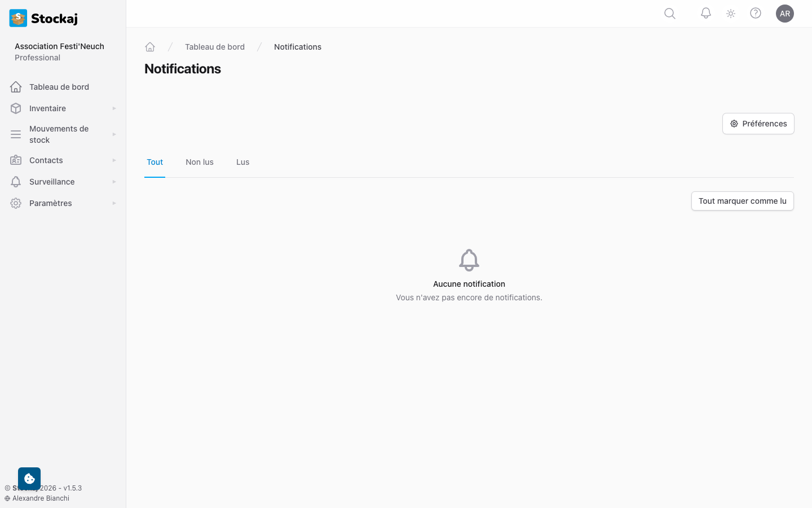Open the Paramètres menu item
812x508 pixels.
[x=63, y=203]
